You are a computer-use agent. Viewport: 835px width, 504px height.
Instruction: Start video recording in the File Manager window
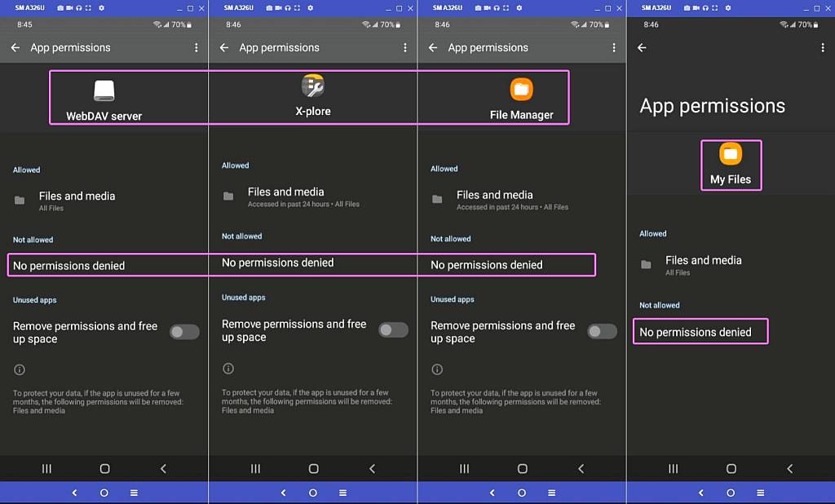coord(487,8)
